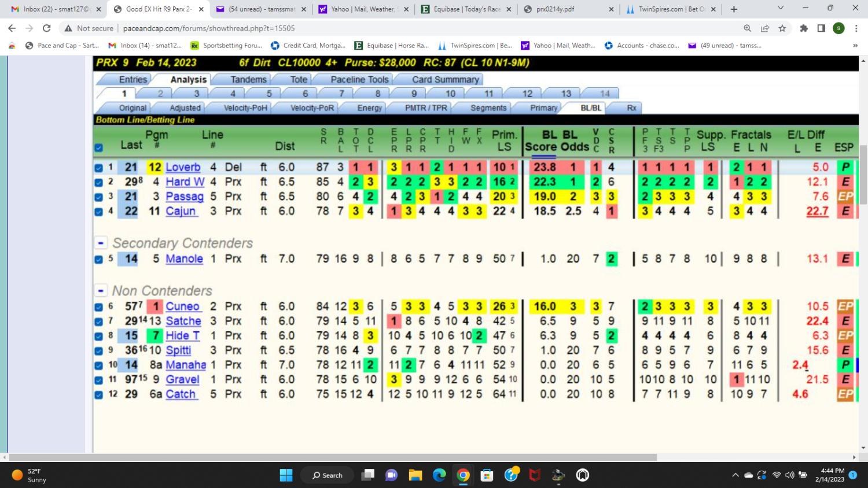Open the weather widget showing 52°F
The image size is (868, 488).
click(29, 475)
